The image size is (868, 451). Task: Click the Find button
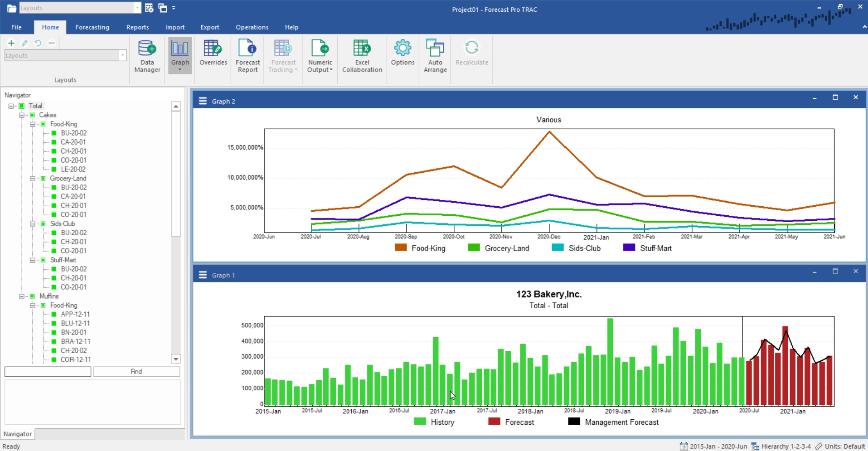[x=136, y=372]
